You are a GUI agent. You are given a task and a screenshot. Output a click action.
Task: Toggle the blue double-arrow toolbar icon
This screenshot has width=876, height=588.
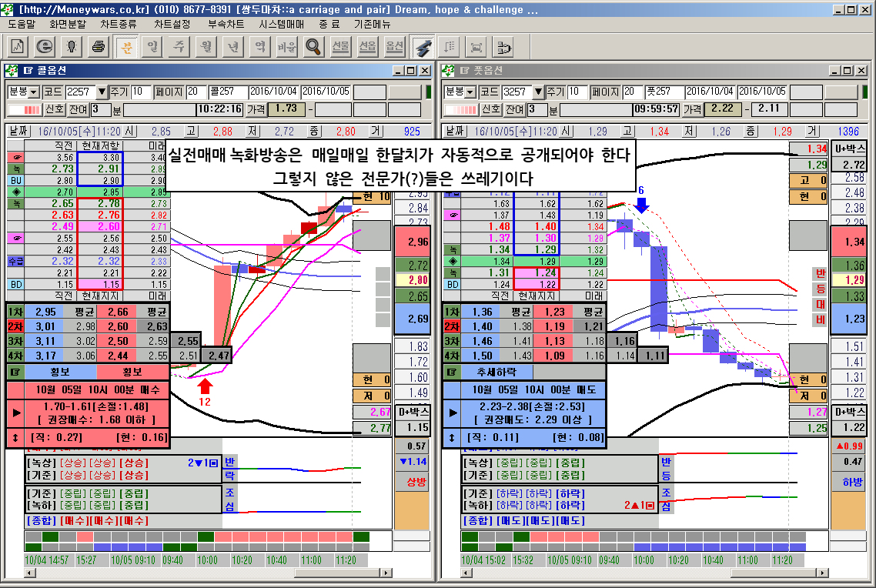pyautogui.click(x=423, y=47)
